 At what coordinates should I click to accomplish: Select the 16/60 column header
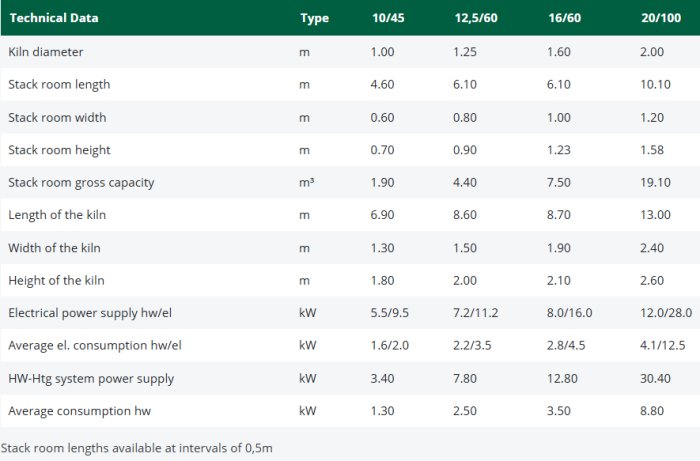click(564, 18)
